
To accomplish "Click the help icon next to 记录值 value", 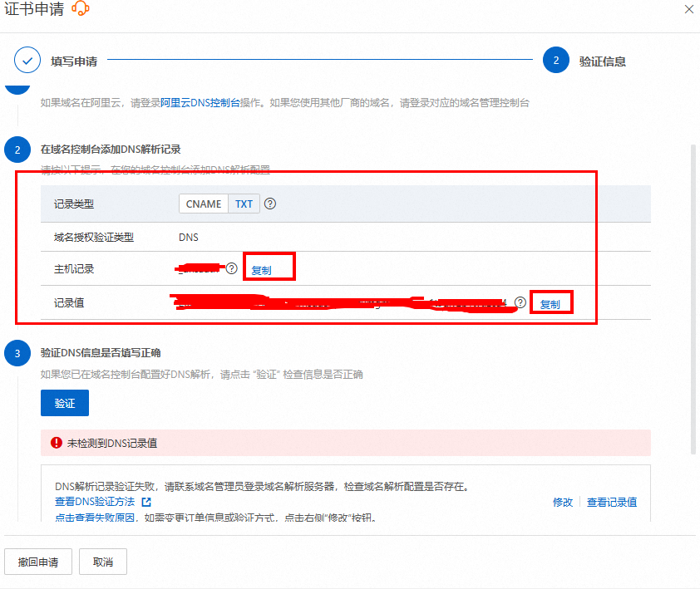I will point(520,302).
